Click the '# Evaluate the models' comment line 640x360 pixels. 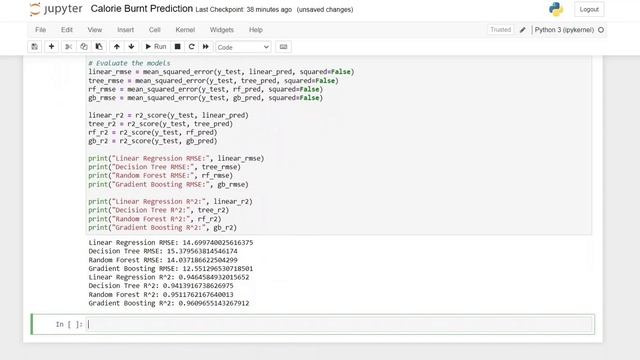click(129, 63)
